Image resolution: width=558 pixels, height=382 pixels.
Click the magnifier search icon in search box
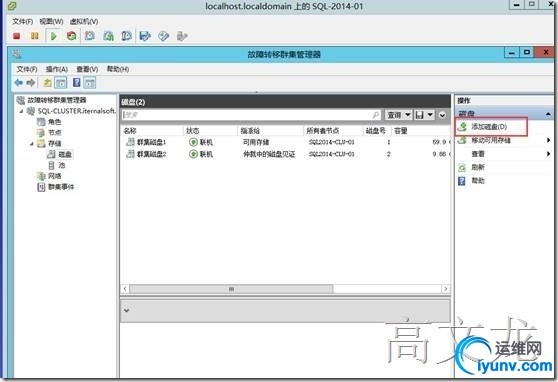(375, 115)
